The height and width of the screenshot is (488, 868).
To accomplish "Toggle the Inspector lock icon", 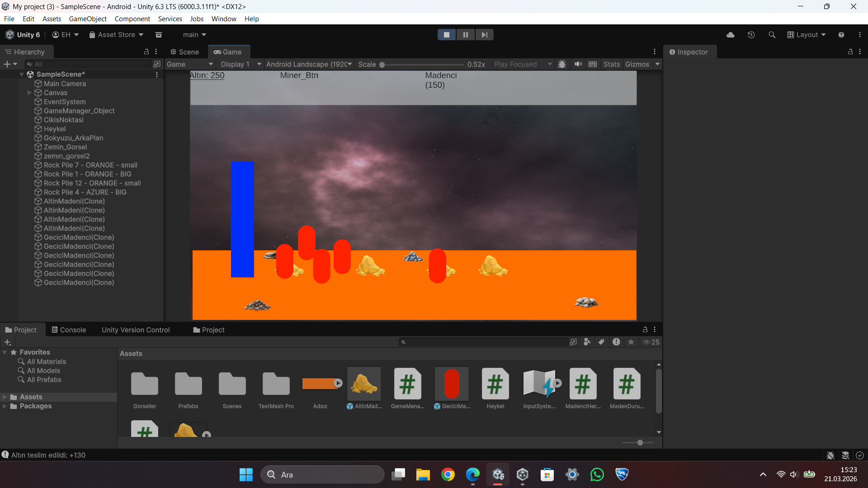I will point(850,52).
